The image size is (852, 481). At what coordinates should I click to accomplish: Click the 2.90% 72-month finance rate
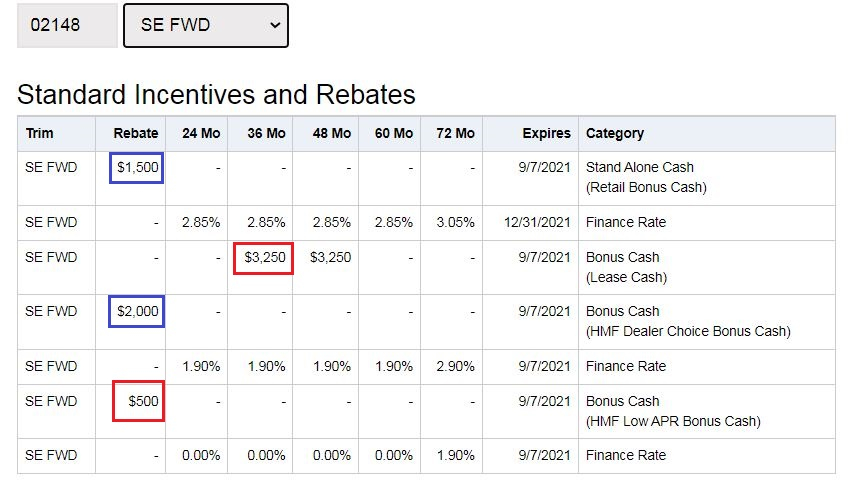pyautogui.click(x=455, y=366)
